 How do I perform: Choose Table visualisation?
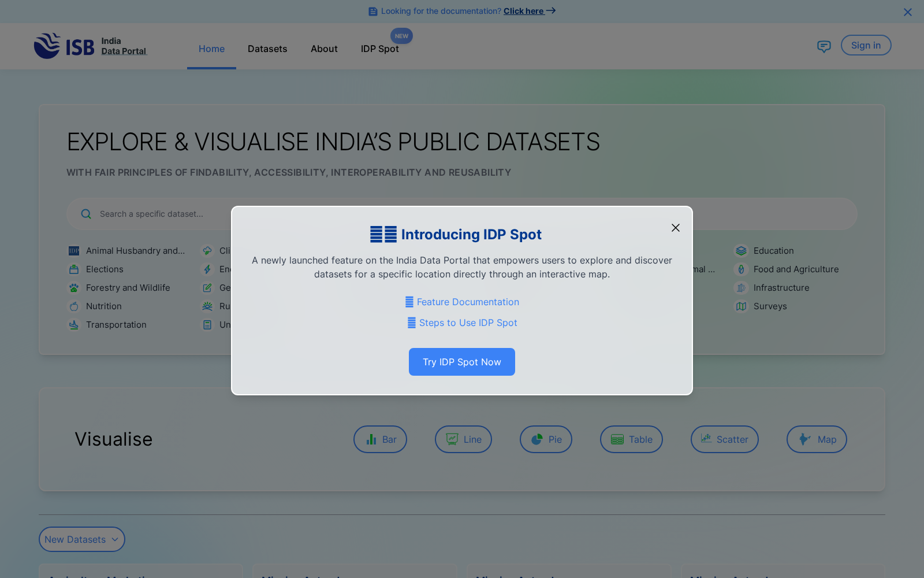click(x=631, y=439)
